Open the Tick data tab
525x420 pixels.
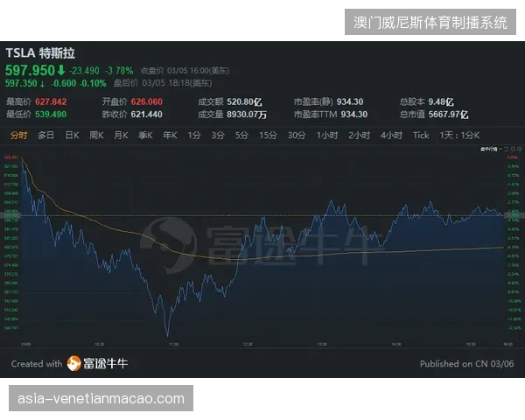[x=421, y=136]
